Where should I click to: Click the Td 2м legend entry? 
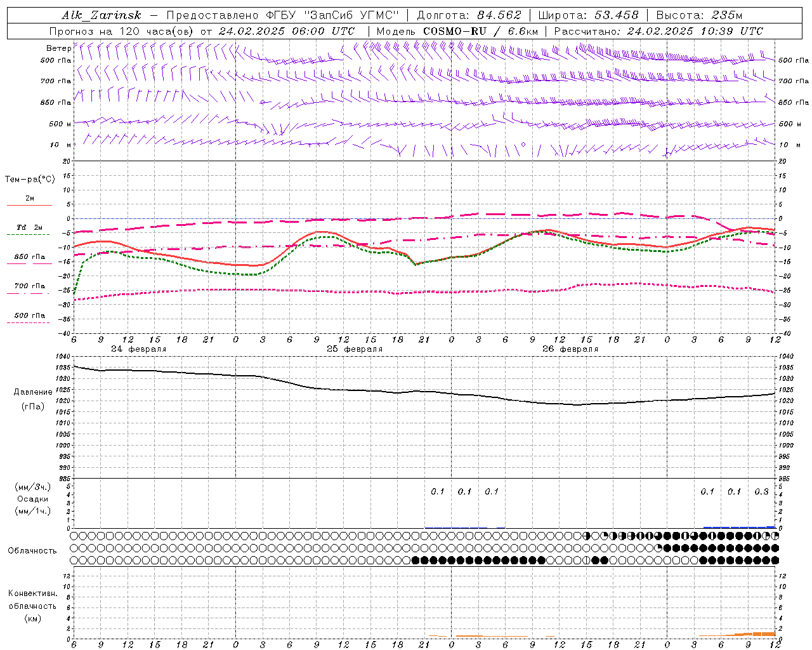[30, 227]
